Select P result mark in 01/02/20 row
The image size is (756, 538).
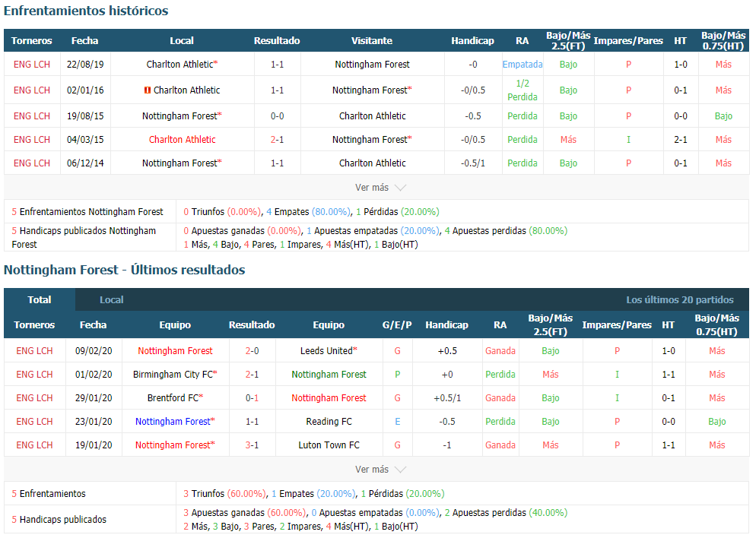coord(397,375)
